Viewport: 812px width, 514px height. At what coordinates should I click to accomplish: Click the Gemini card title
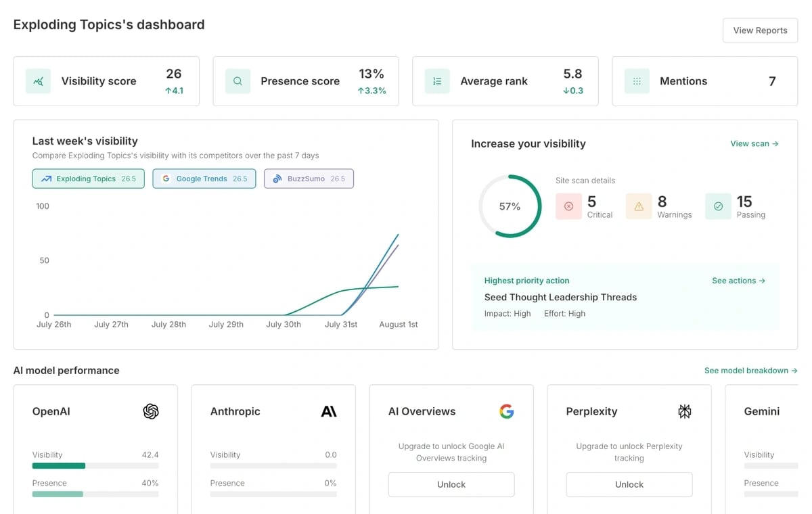[x=762, y=411]
